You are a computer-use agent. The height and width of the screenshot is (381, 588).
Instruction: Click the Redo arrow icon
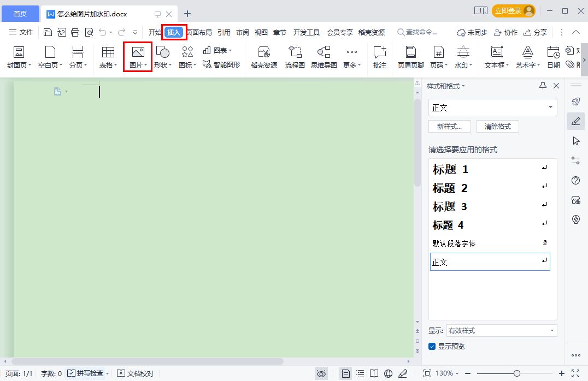[121, 32]
